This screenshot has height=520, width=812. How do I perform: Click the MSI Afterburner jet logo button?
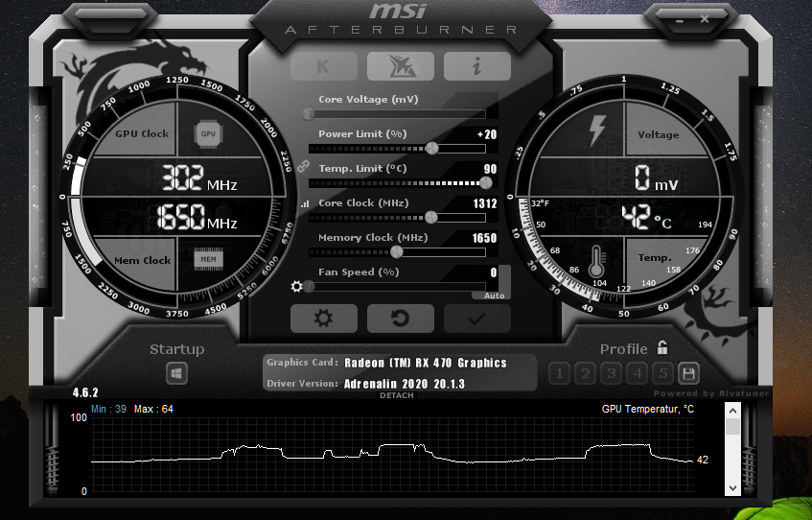(401, 66)
